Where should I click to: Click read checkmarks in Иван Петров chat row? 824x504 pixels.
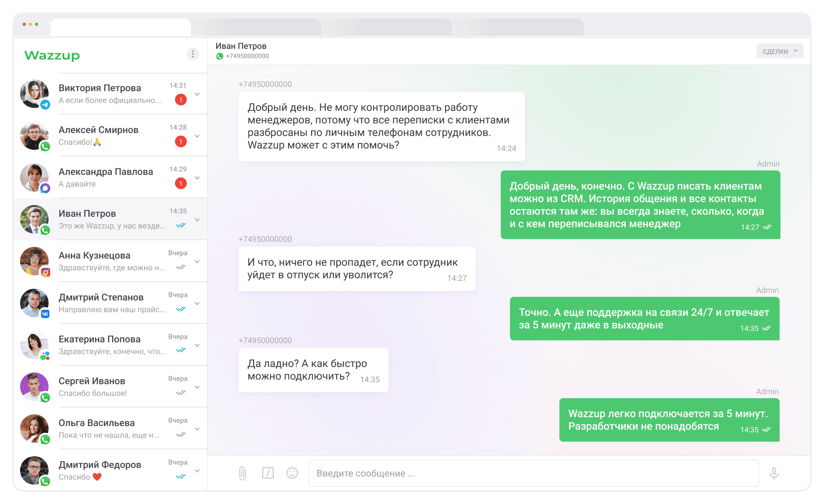coord(181,225)
